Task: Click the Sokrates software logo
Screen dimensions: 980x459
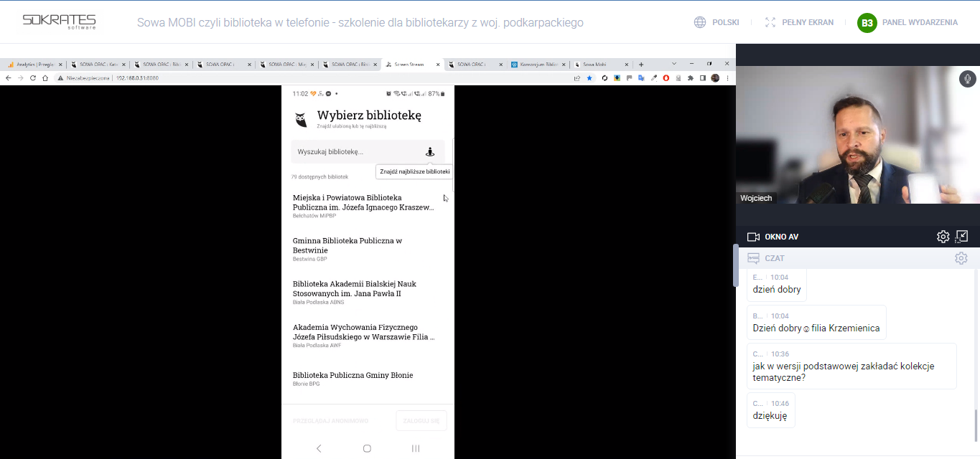Action: tap(59, 22)
